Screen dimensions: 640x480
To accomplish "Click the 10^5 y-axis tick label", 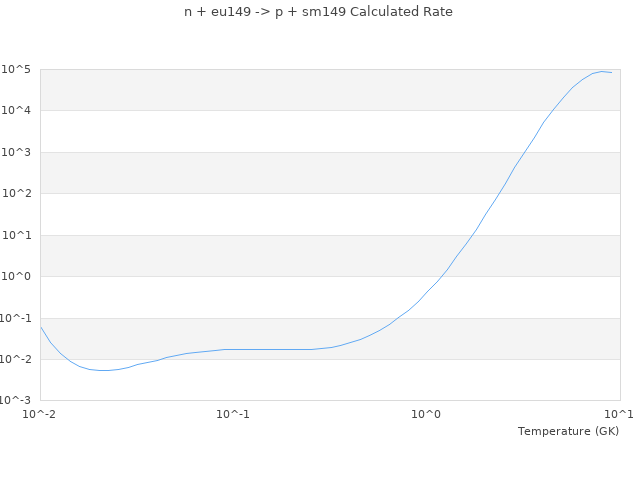I will pyautogui.click(x=18, y=69).
